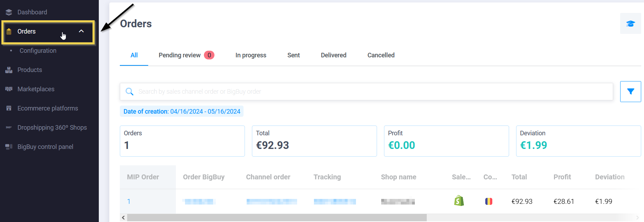The height and width of the screenshot is (222, 644).
Task: Open the graduation cap academy button
Action: (630, 24)
